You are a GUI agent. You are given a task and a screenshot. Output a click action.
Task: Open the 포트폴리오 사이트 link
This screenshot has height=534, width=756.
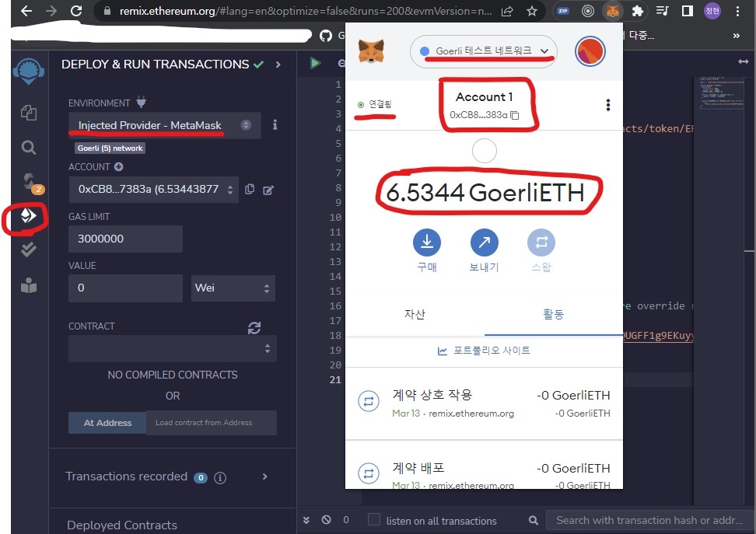click(484, 351)
